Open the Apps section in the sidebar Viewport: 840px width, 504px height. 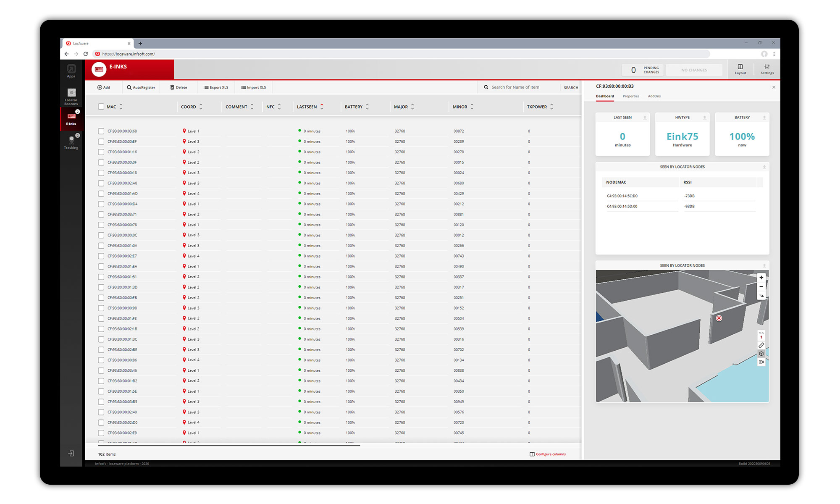pos(71,69)
